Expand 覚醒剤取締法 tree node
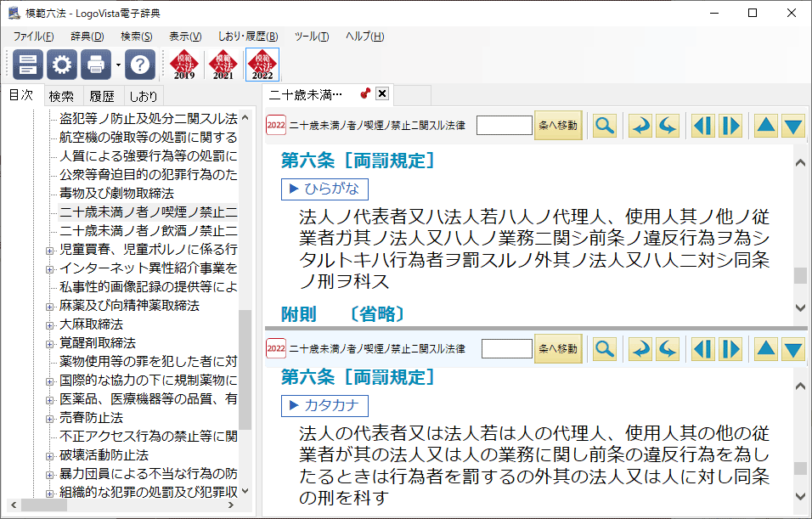This screenshot has width=812, height=519. pyautogui.click(x=49, y=344)
